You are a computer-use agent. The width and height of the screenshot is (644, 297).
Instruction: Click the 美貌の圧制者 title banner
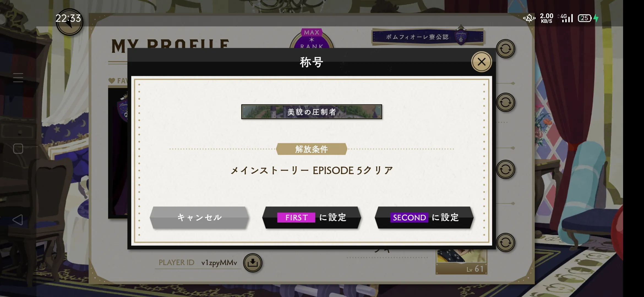(312, 112)
